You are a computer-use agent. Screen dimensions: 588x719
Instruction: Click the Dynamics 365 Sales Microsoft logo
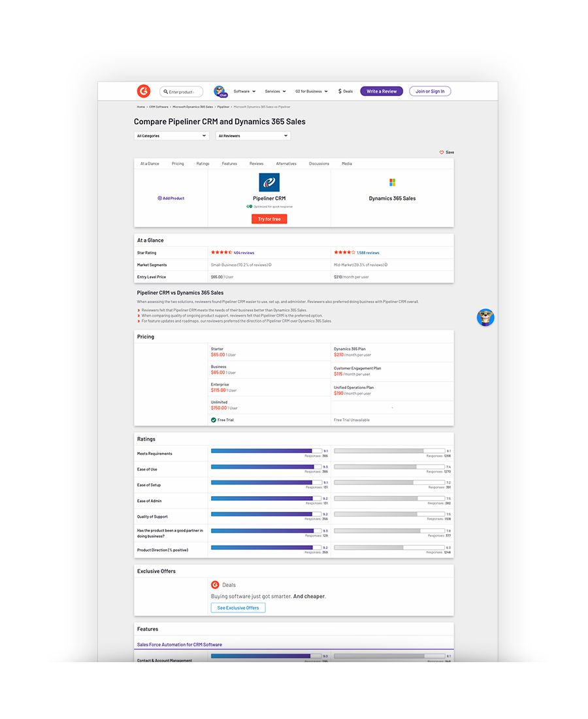pyautogui.click(x=392, y=182)
